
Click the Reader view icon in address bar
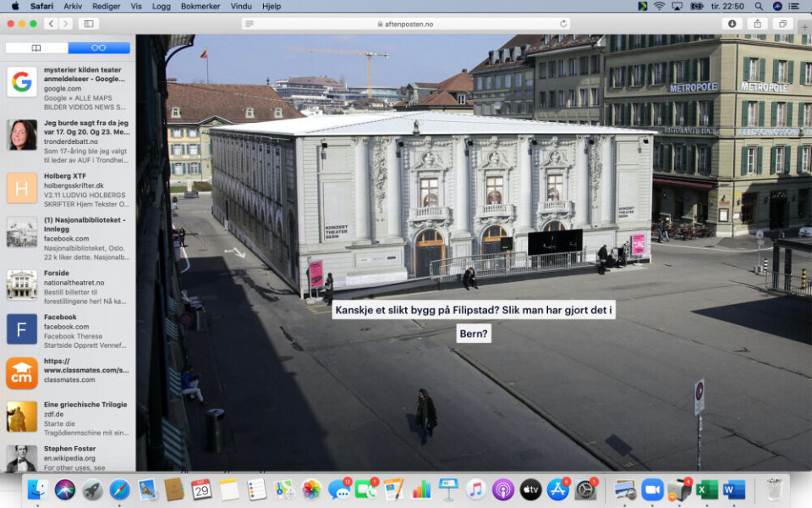click(x=249, y=24)
